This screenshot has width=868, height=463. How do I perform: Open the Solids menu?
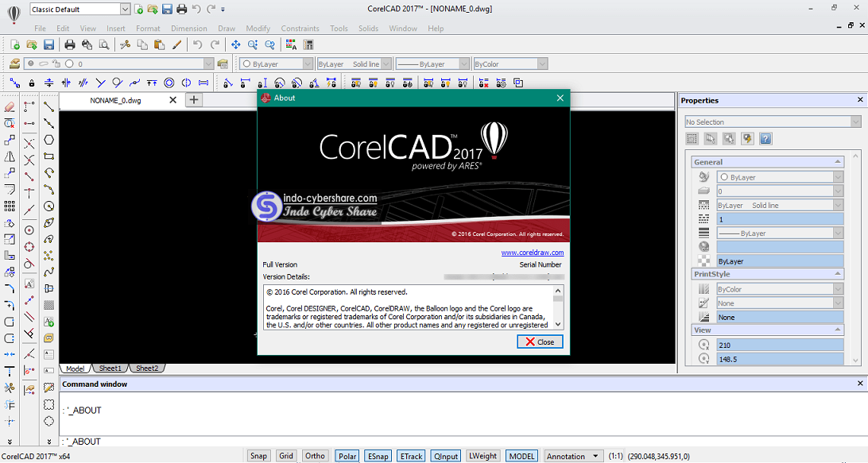pyautogui.click(x=368, y=29)
